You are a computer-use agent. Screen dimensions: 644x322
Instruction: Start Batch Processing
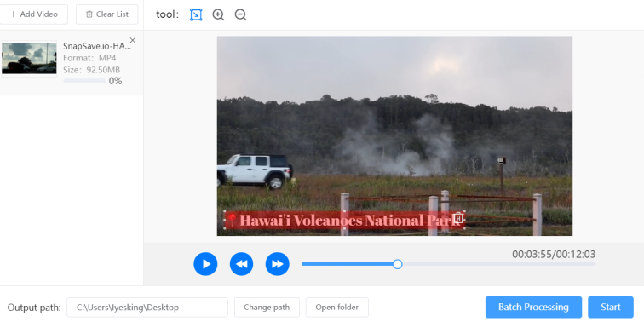pyautogui.click(x=533, y=308)
